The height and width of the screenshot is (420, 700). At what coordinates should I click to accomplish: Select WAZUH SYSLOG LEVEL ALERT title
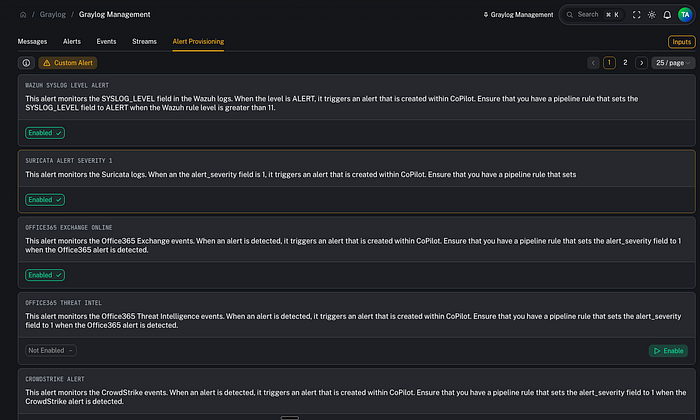click(67, 85)
